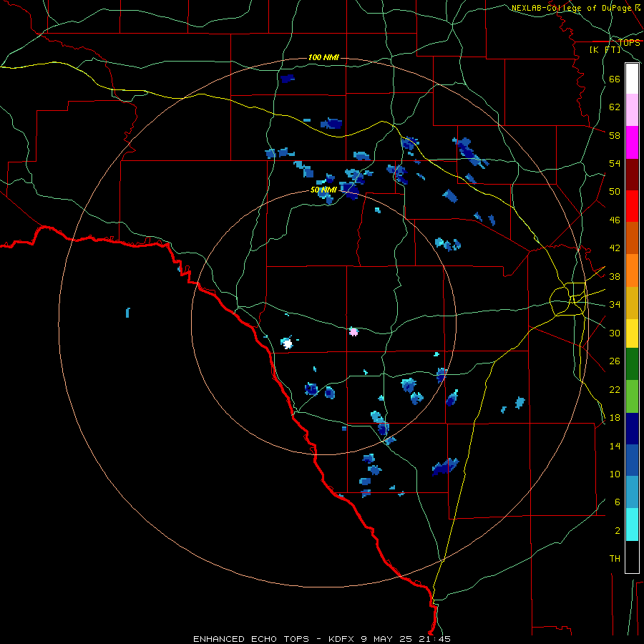Click the legend value 10
Screen dimensions: 644x644
click(615, 474)
